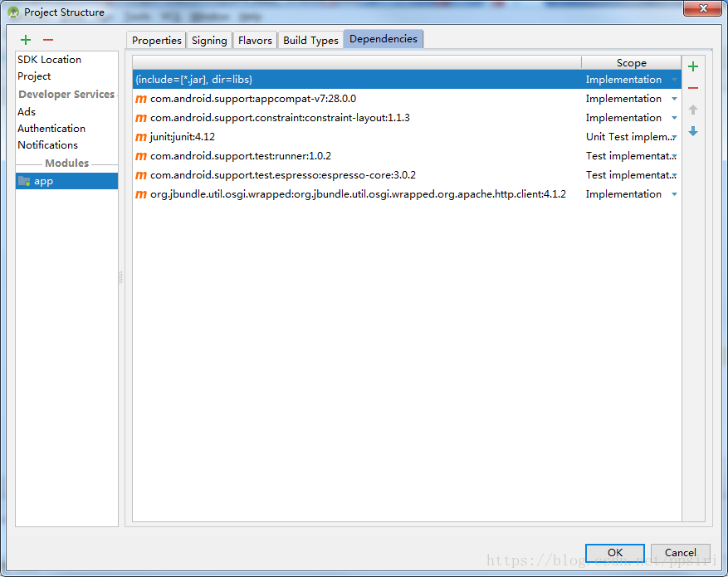Open the Flavors tab

point(255,41)
